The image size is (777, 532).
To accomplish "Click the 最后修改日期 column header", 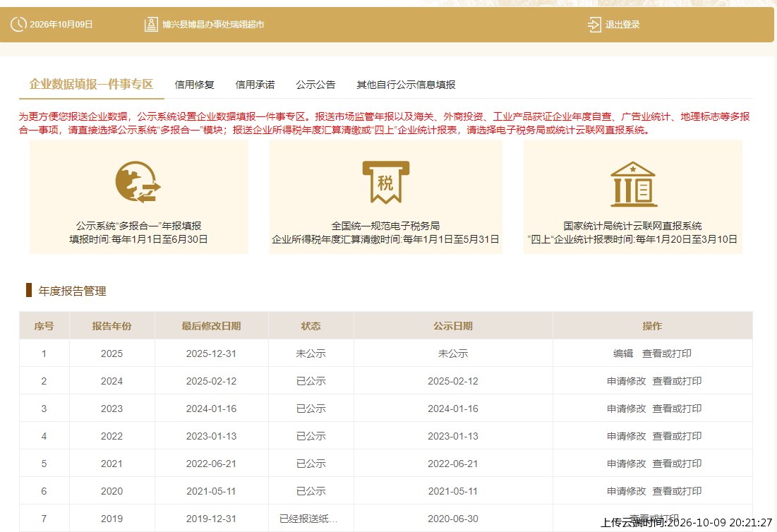I will tap(211, 326).
